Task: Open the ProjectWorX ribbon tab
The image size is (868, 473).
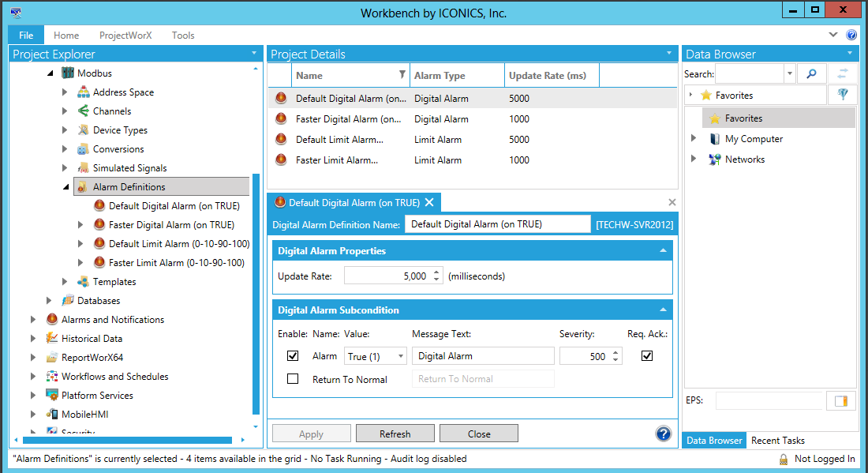Action: (x=125, y=36)
